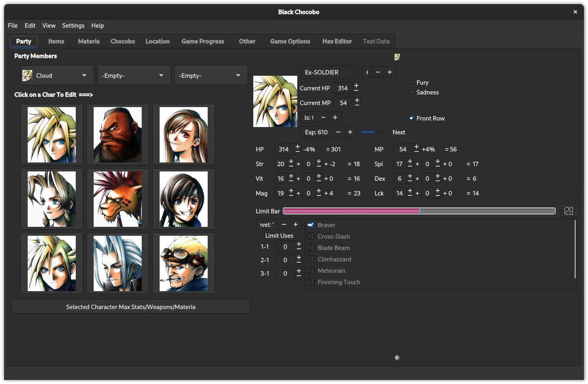Choose Sephiroth's portrait to edit

pos(118,263)
